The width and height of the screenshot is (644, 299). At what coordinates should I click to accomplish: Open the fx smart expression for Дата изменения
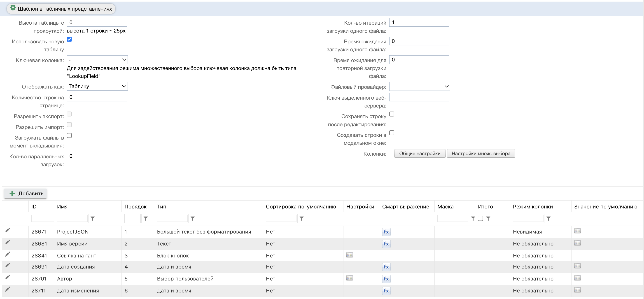coord(386,291)
